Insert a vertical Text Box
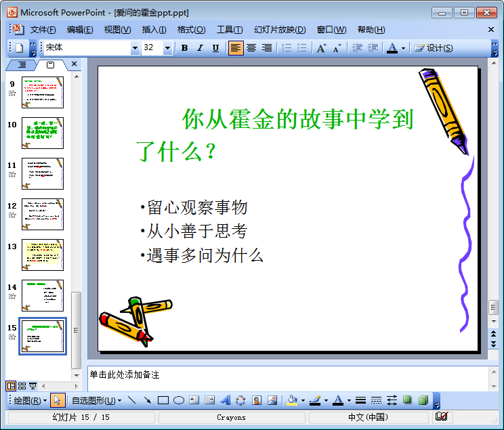 pyautogui.click(x=210, y=400)
